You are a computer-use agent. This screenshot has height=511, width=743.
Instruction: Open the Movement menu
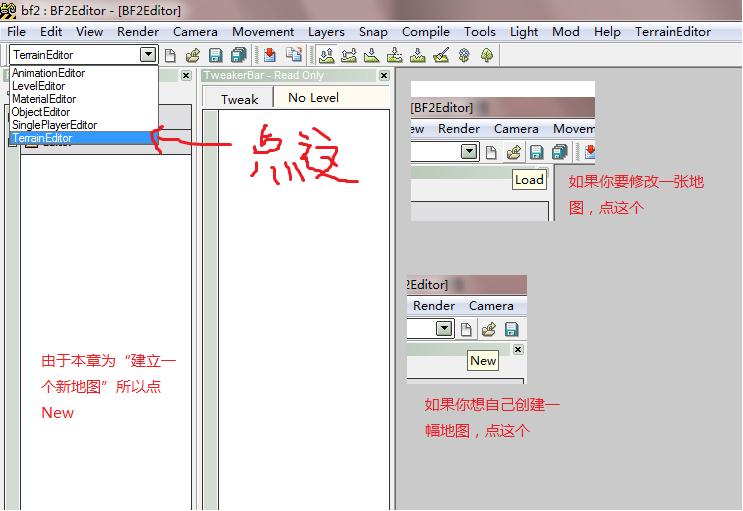pyautogui.click(x=263, y=32)
